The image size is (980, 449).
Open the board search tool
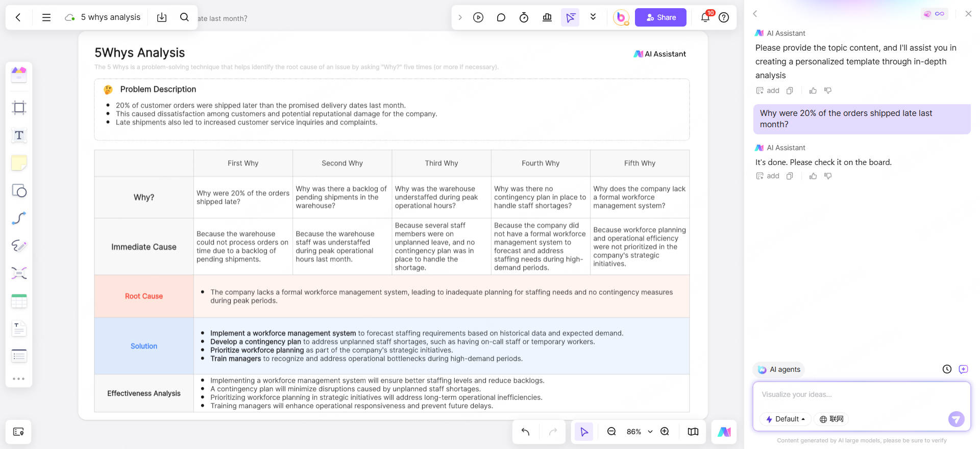(184, 17)
